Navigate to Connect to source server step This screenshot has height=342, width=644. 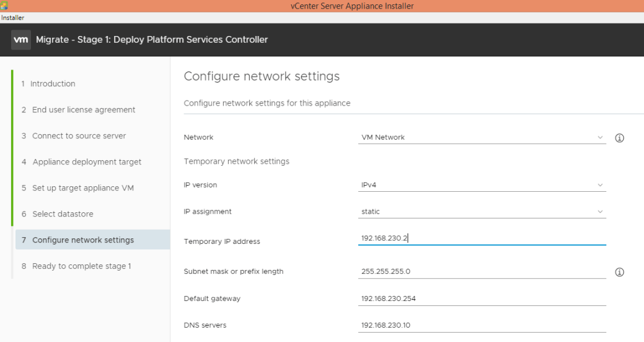pos(79,136)
